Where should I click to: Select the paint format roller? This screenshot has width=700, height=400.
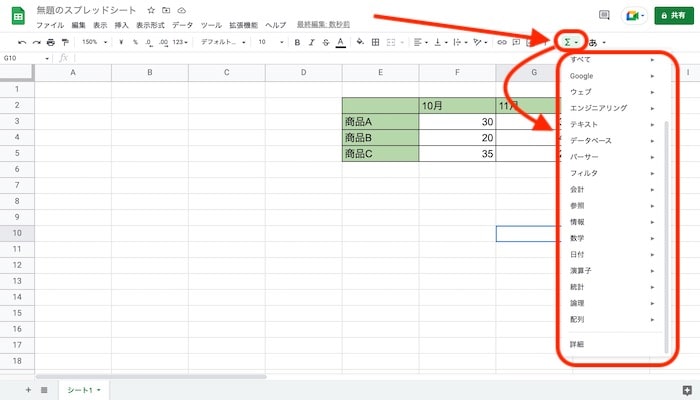(66, 43)
